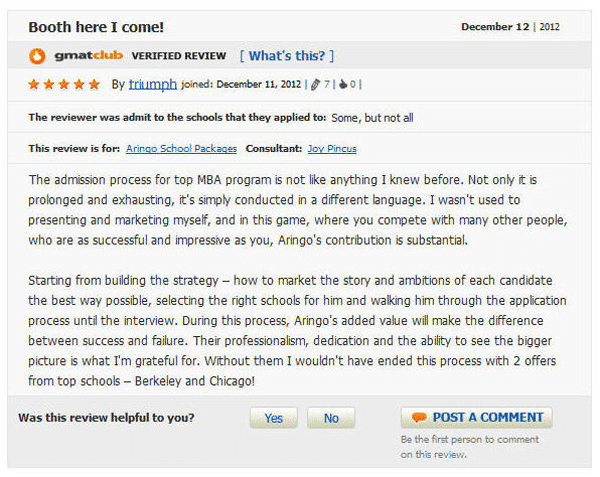Image resolution: width=600 pixels, height=477 pixels.
Task: Click the first orange rating star
Action: [x=34, y=84]
